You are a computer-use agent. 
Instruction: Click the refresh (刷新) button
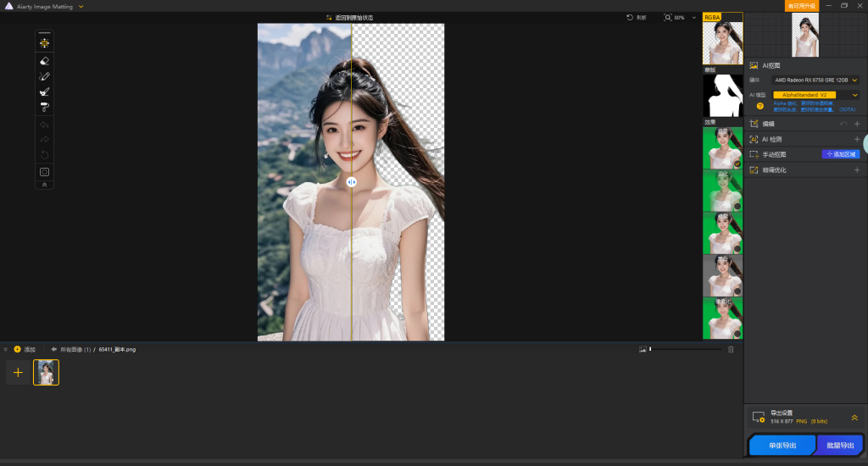coord(637,17)
